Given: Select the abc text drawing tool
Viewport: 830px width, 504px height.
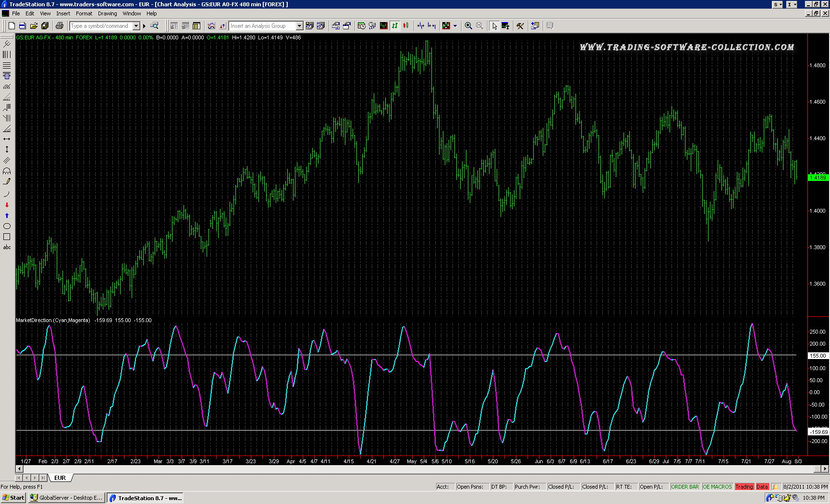Looking at the screenshot, I should point(7,247).
